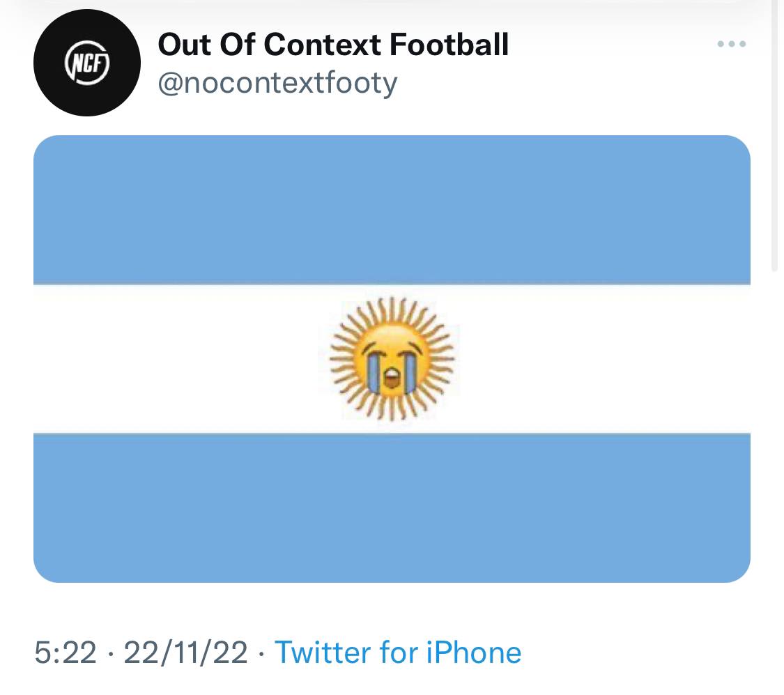Screen dimensions: 784x695
Task: Click the crying sun emoji on the flag
Action: pyautogui.click(x=392, y=358)
